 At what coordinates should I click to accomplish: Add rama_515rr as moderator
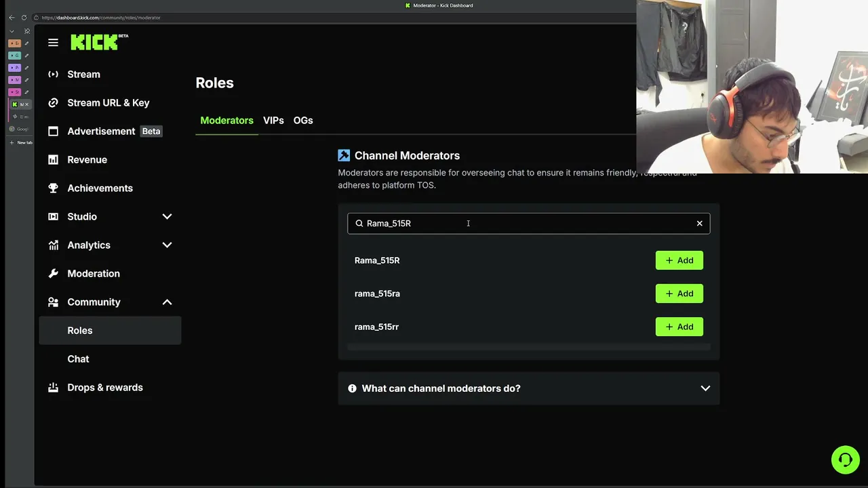click(x=679, y=327)
